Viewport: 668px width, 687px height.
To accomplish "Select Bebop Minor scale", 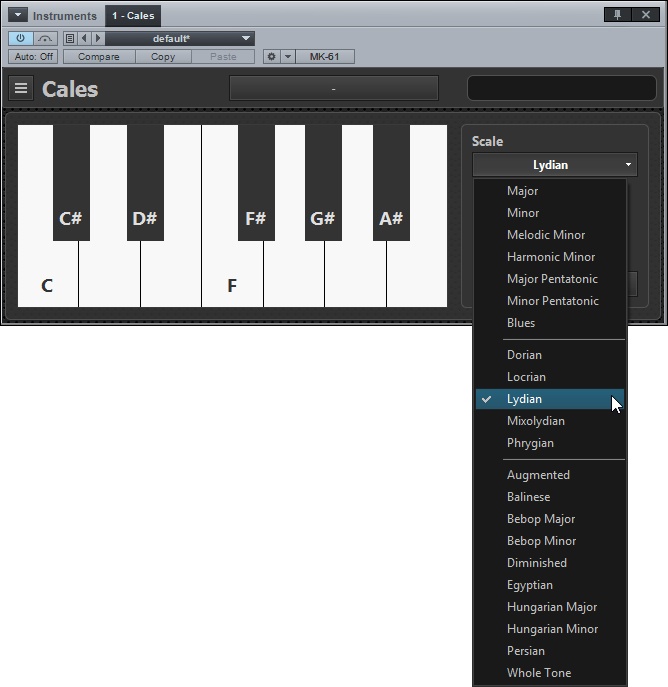I will [x=550, y=541].
